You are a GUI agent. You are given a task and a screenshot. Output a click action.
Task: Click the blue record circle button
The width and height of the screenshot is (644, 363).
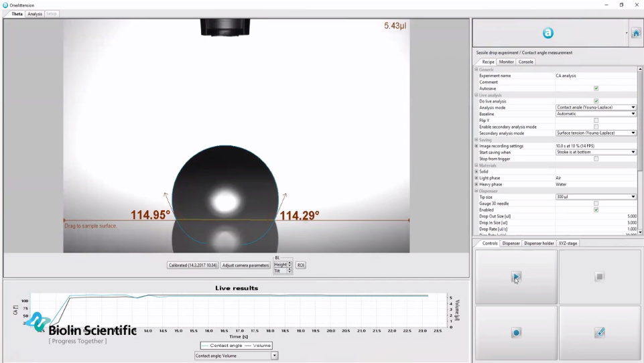tap(516, 333)
